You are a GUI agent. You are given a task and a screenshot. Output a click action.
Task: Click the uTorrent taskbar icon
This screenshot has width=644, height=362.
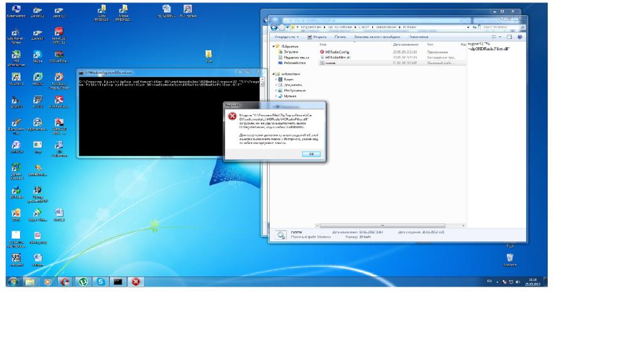coord(83,282)
